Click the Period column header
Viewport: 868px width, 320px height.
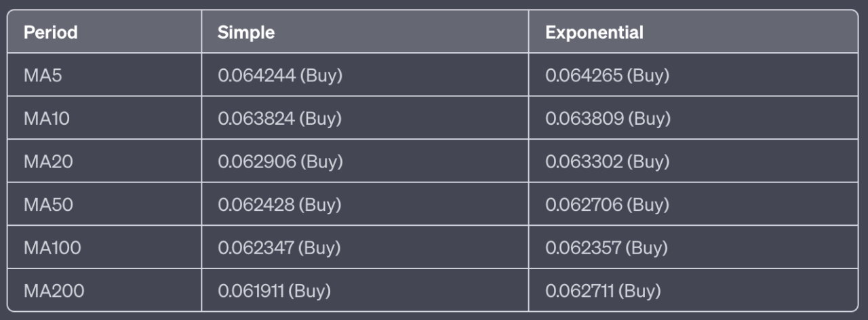[51, 32]
